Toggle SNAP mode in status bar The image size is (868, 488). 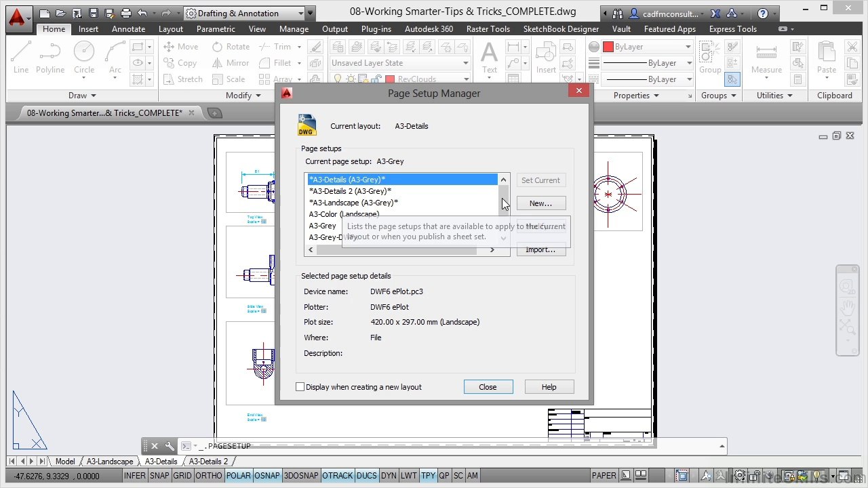pos(159,476)
